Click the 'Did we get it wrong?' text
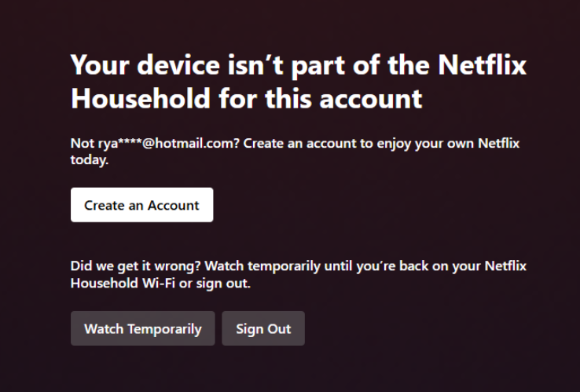Image resolution: width=580 pixels, height=392 pixels. tap(127, 266)
